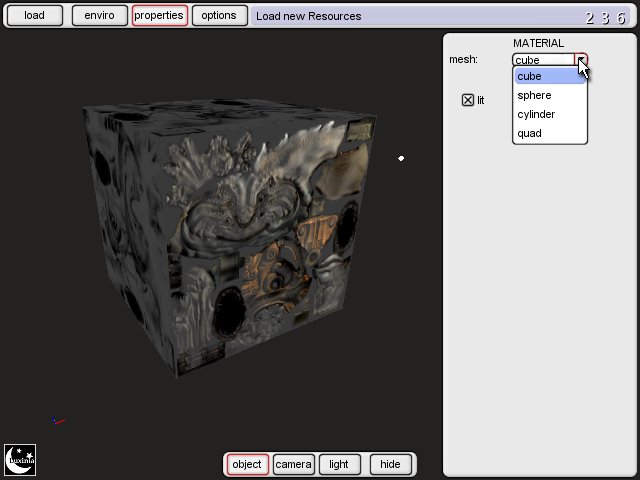Click the white light marker in viewport

[401, 158]
